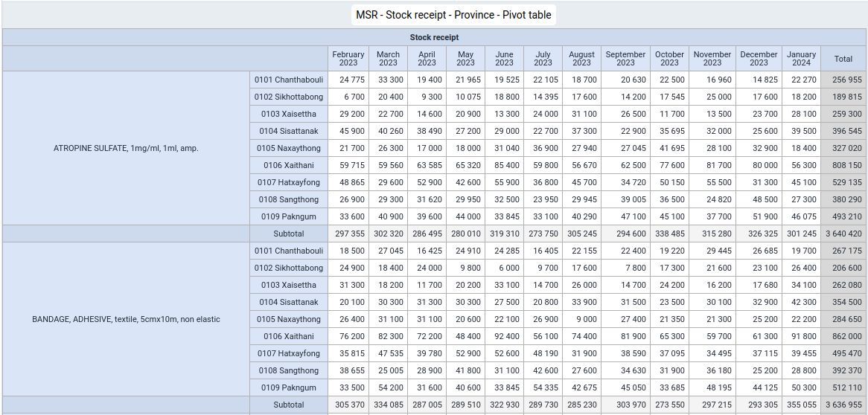Screen dimensions: 868x415
Task: Select the atropine 0106 Xaithani row header
Action: [289, 165]
